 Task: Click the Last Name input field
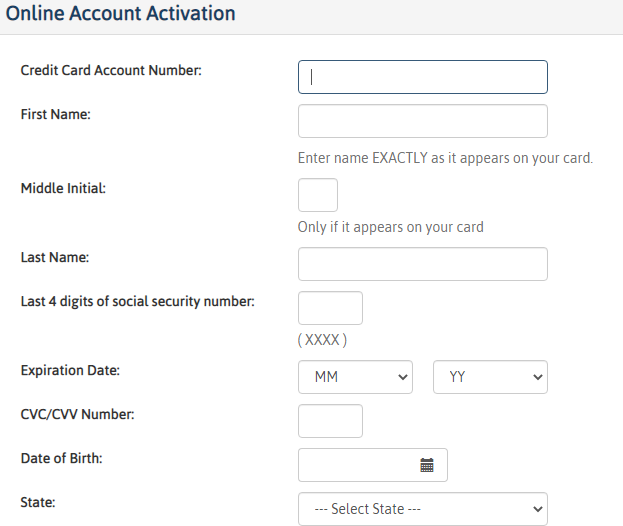point(423,264)
